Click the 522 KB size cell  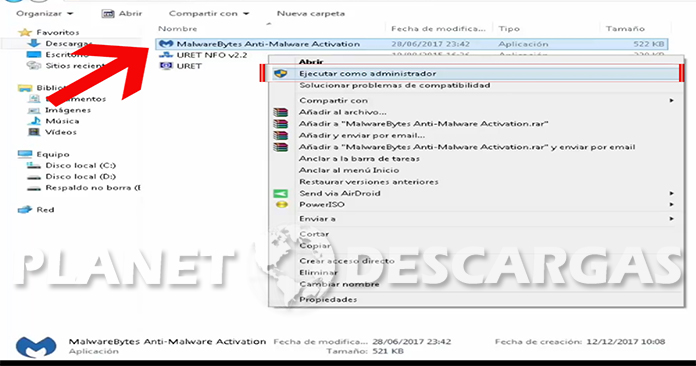coord(649,44)
